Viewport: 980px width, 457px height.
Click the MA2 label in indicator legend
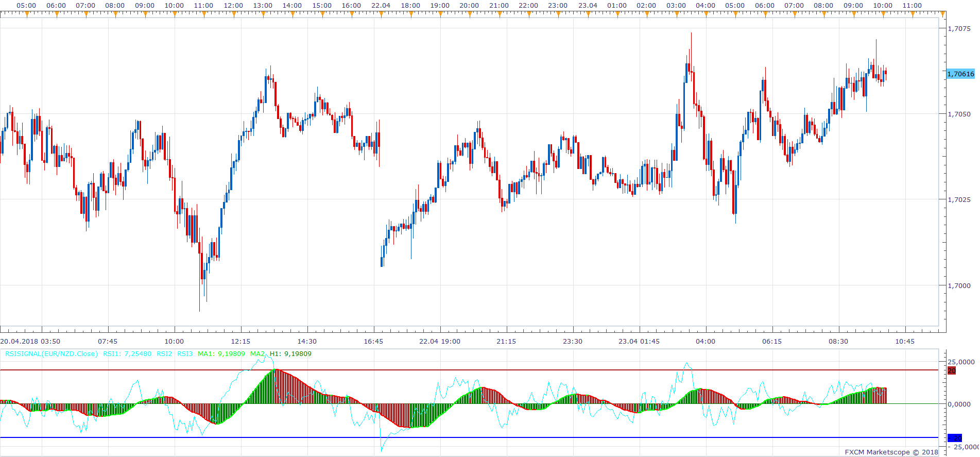(257, 354)
